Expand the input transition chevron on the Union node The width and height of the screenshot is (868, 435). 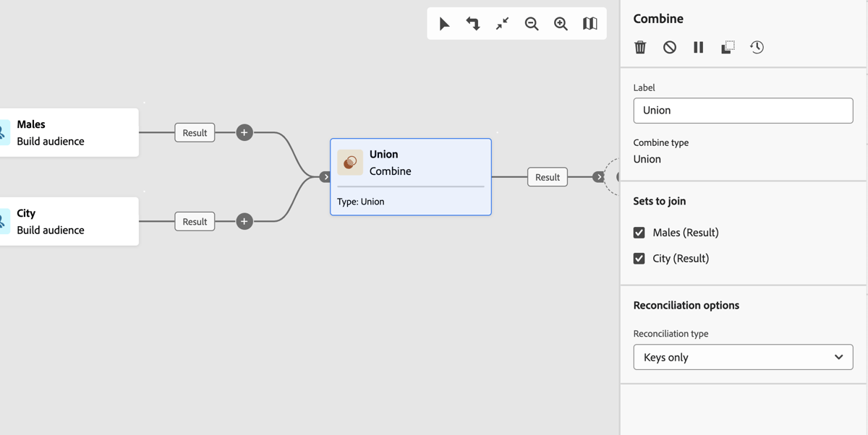[x=325, y=176]
